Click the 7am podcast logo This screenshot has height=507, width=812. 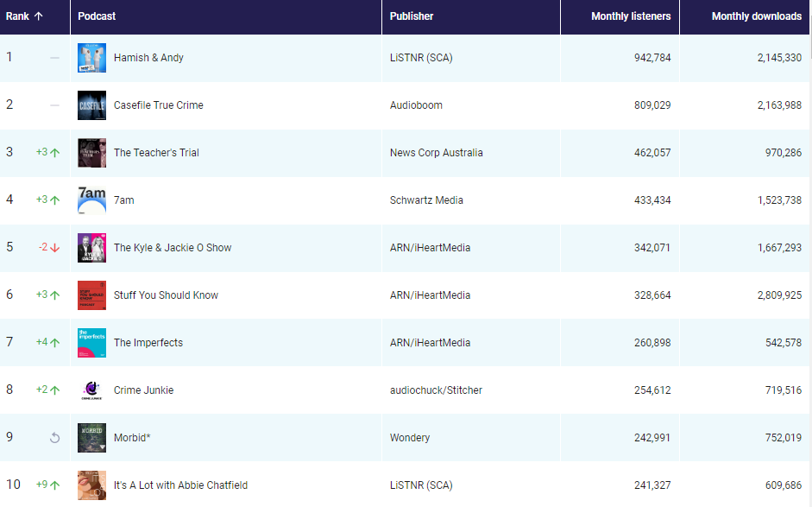(x=91, y=200)
